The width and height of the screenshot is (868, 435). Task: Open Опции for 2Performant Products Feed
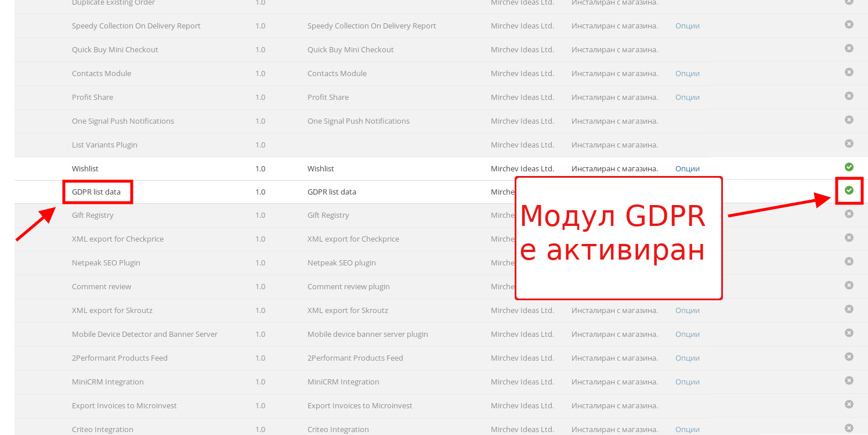coord(687,358)
